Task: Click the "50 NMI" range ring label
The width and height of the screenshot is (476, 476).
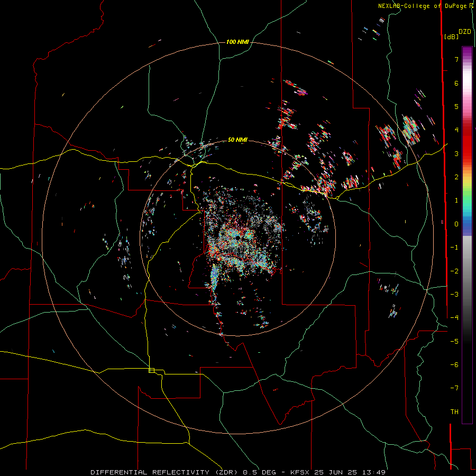Action: click(237, 140)
